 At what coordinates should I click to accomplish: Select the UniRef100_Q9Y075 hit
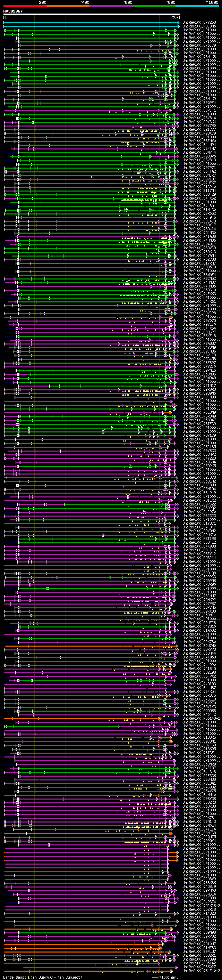pos(199,321)
